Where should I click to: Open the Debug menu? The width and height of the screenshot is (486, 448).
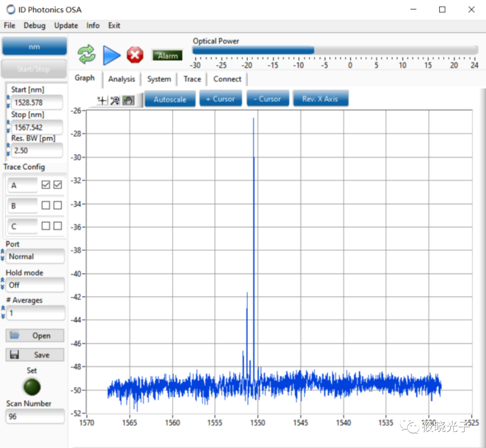[35, 26]
